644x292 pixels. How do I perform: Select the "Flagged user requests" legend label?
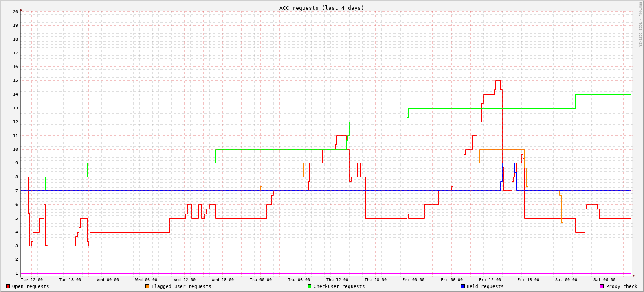181,286
